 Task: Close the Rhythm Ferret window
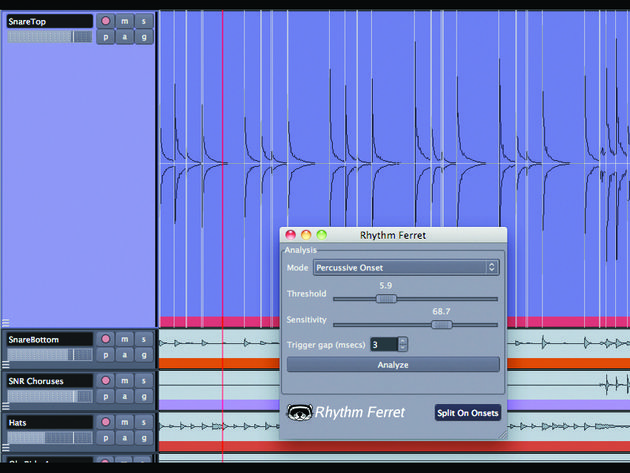[x=290, y=235]
